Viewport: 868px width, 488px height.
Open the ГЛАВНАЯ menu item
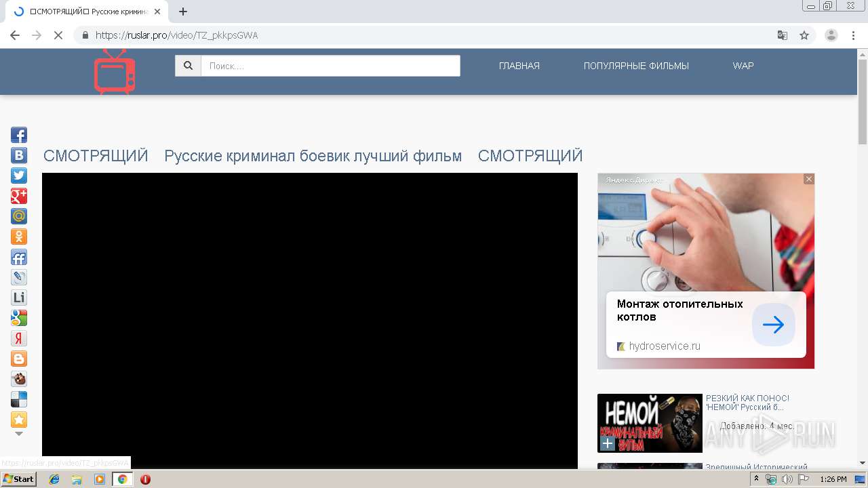[x=519, y=66]
